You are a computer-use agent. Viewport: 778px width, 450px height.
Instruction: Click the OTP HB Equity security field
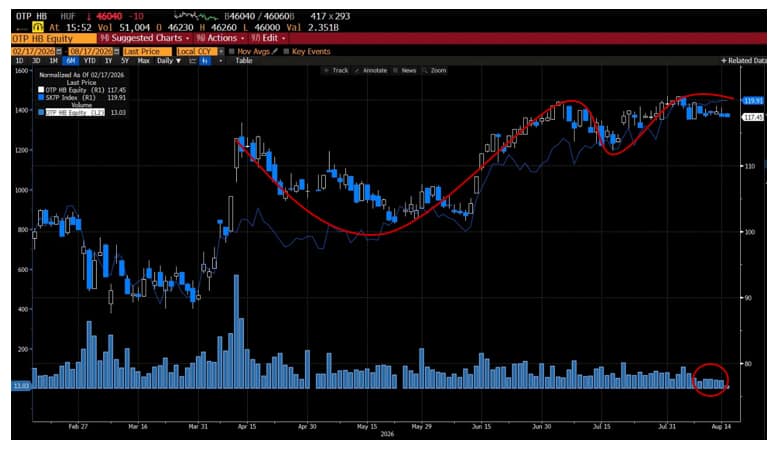point(54,39)
